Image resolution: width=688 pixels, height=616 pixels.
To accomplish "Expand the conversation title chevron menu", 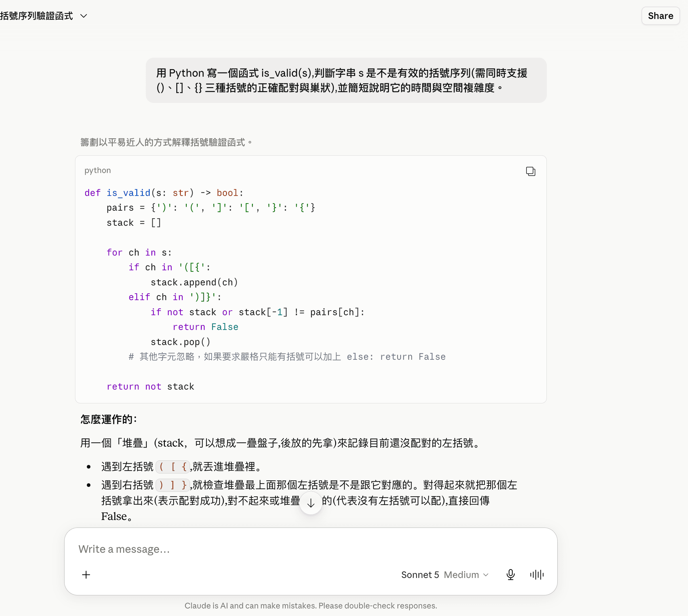I will (x=84, y=16).
